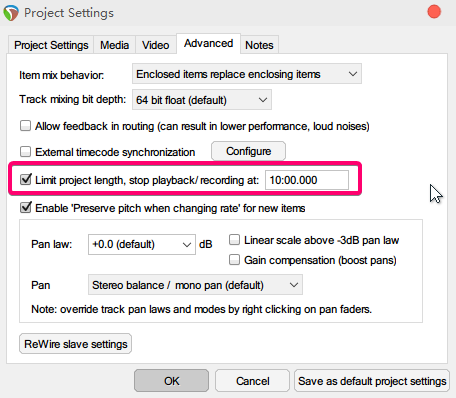Click the project length time field 10:00.000
Image resolution: width=456 pixels, height=398 pixels.
coord(307,180)
